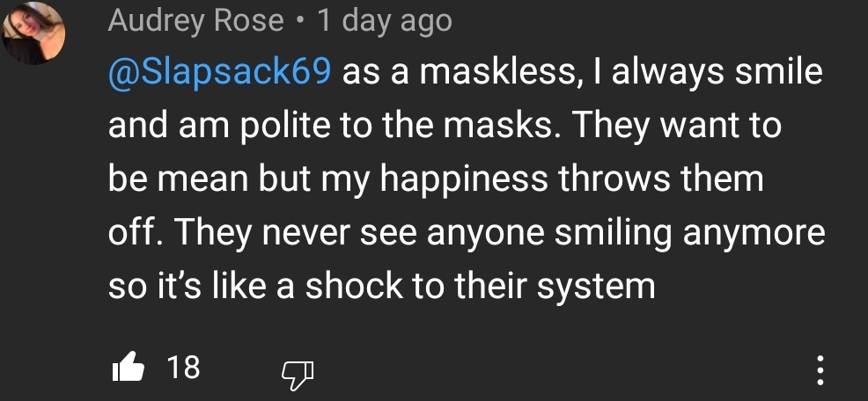Click the 'be mean but my happiness' line

point(327,180)
